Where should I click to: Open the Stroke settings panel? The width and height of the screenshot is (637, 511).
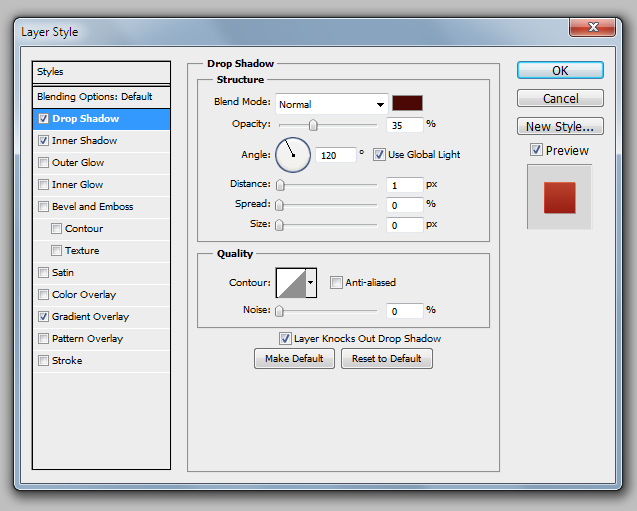point(67,360)
